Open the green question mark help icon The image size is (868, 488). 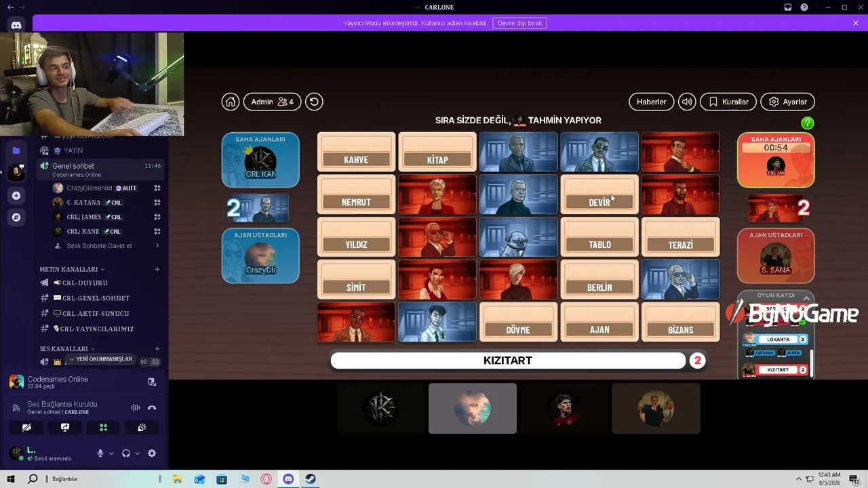[807, 123]
